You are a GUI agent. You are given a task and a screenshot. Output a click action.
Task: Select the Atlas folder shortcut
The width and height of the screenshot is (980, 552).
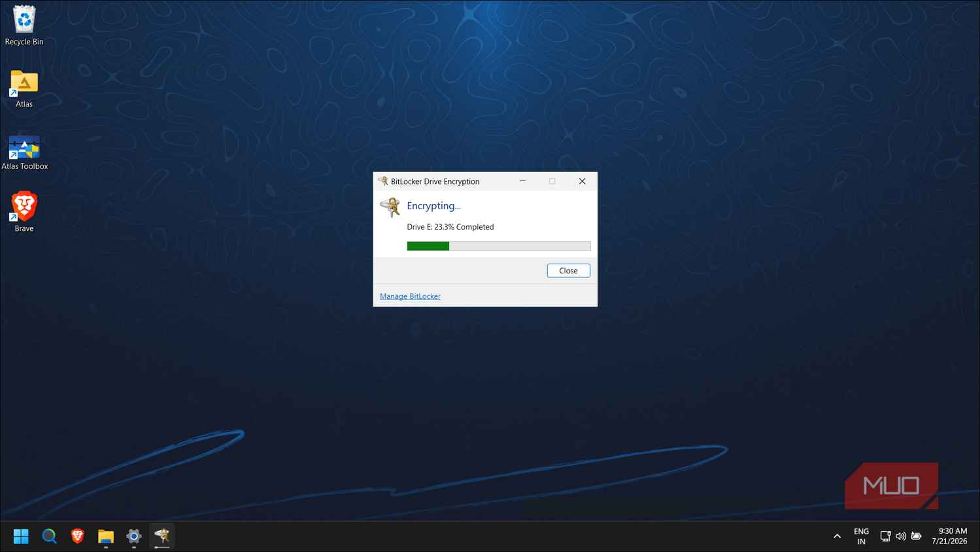pyautogui.click(x=24, y=88)
